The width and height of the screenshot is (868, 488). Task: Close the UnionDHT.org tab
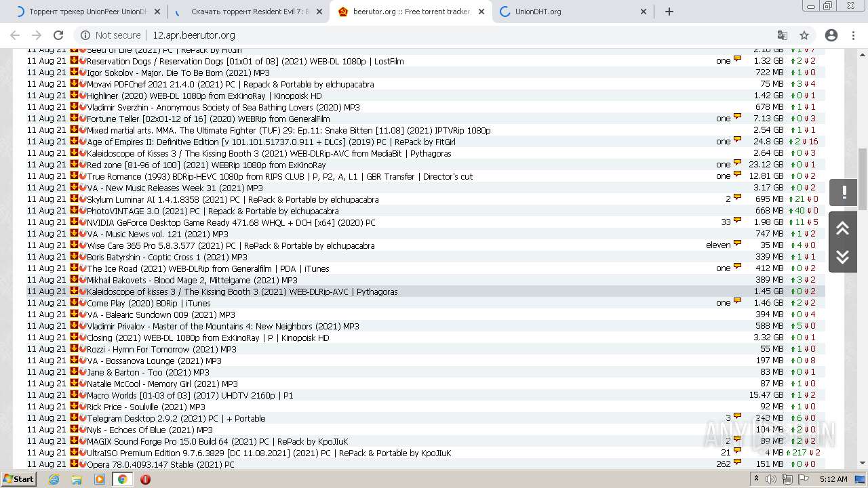point(644,12)
